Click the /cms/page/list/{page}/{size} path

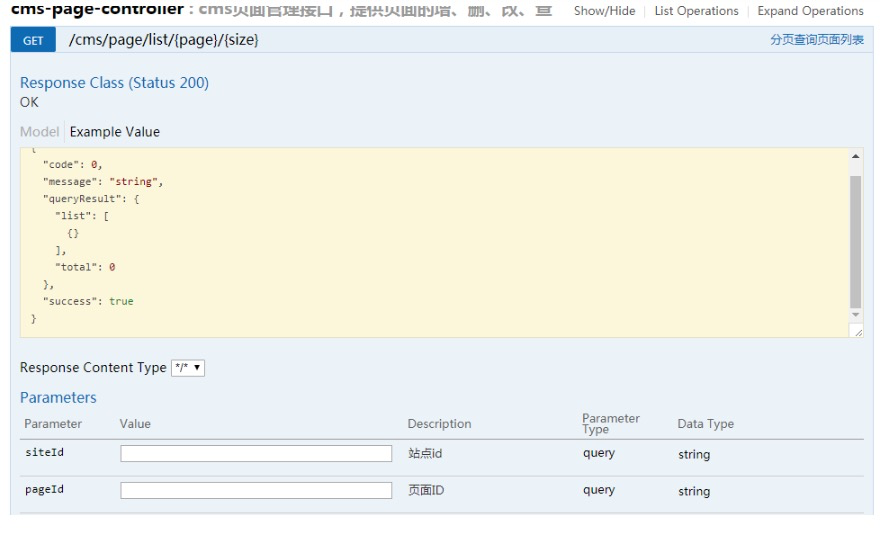[x=163, y=40]
